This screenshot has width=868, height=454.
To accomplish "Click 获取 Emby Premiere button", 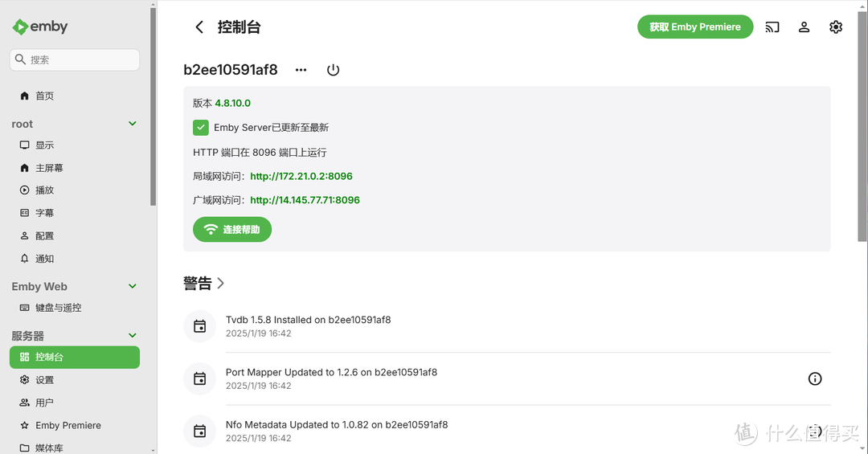I will pos(694,27).
